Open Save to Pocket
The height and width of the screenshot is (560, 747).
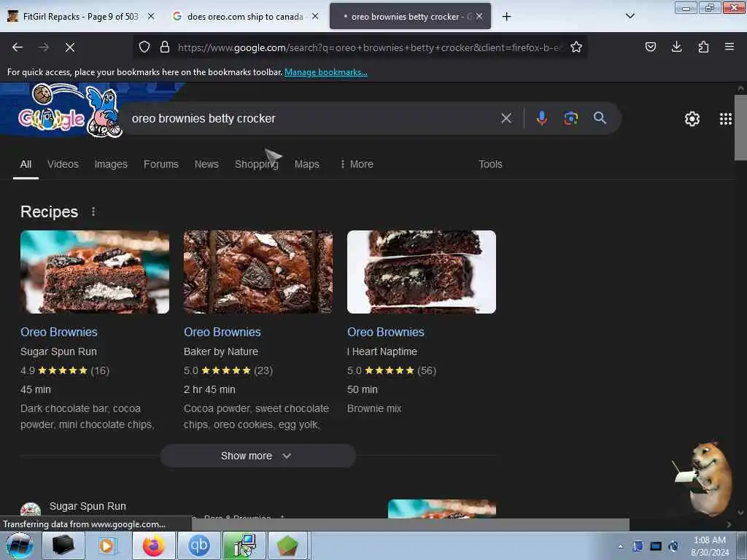650,47
